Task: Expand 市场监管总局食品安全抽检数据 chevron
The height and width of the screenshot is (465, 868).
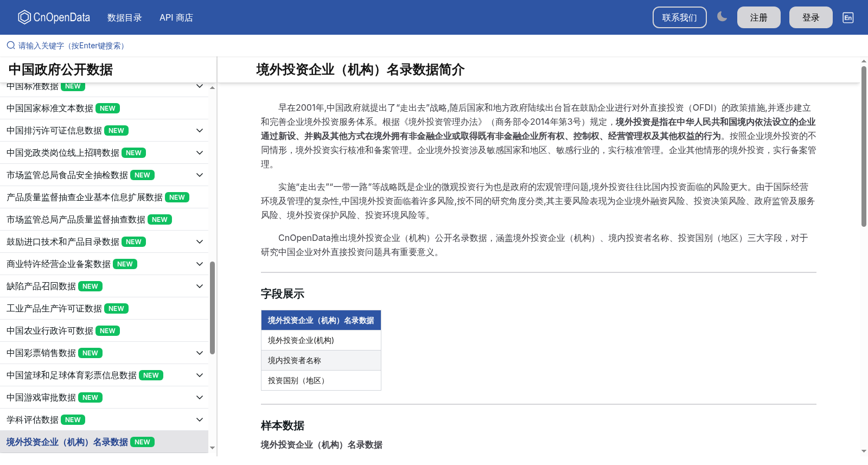Action: coord(200,175)
